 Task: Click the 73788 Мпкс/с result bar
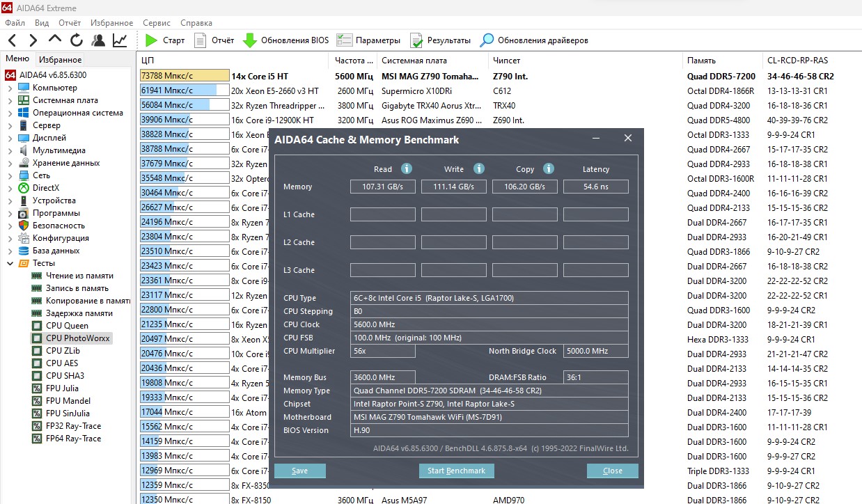click(185, 76)
